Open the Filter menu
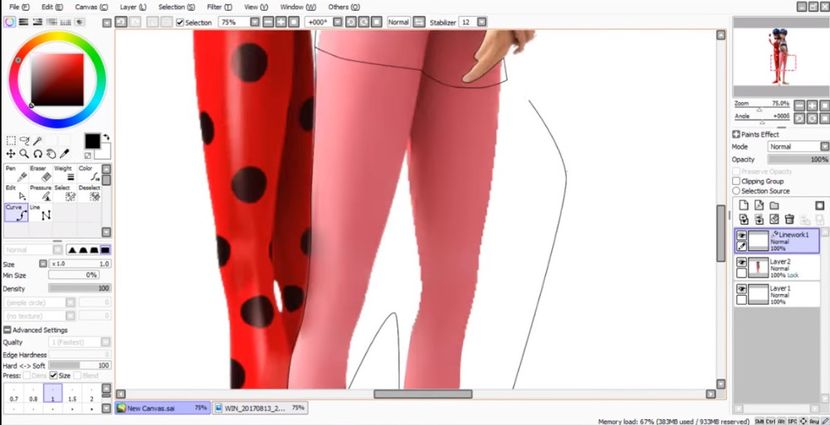830x425 pixels. point(219,7)
